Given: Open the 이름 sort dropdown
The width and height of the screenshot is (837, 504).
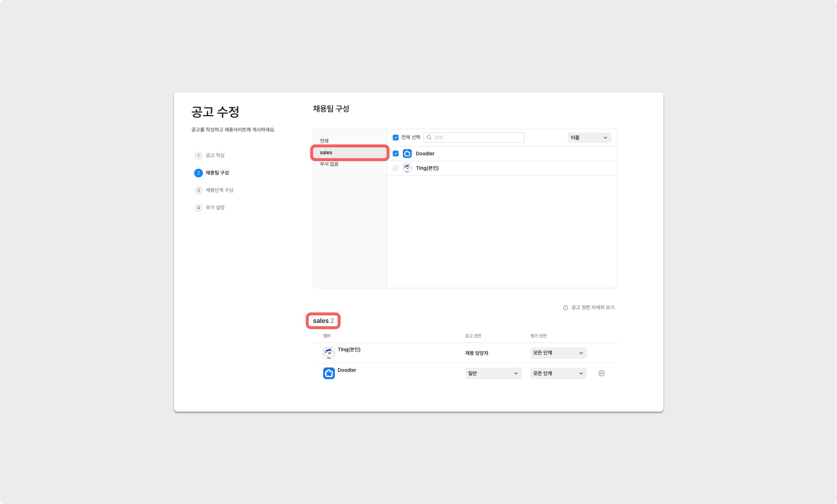Looking at the screenshot, I should tap(589, 138).
